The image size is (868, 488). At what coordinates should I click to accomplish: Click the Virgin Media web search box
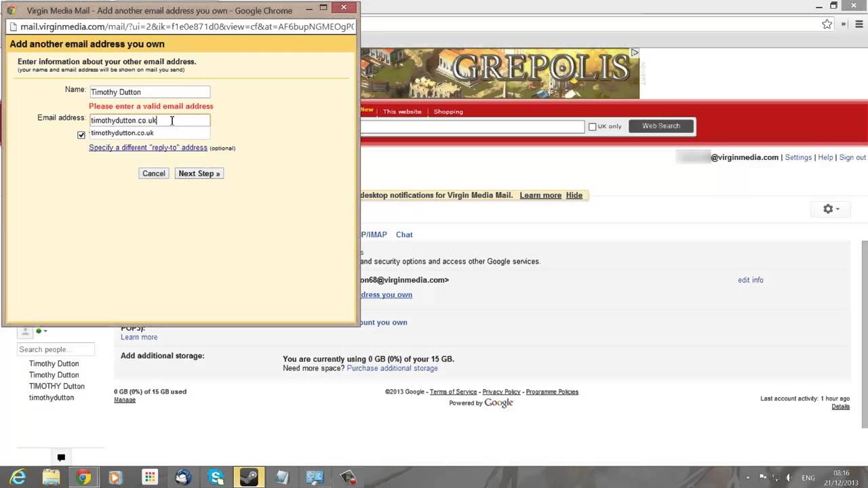472,127
